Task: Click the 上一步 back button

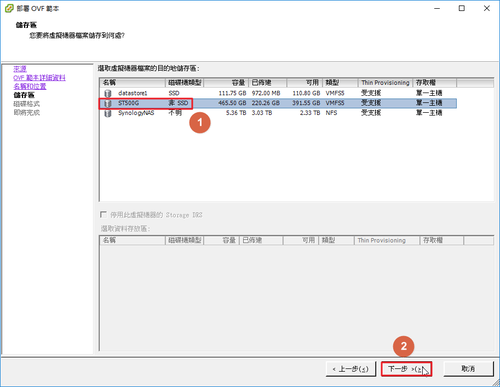Action: [x=351, y=369]
